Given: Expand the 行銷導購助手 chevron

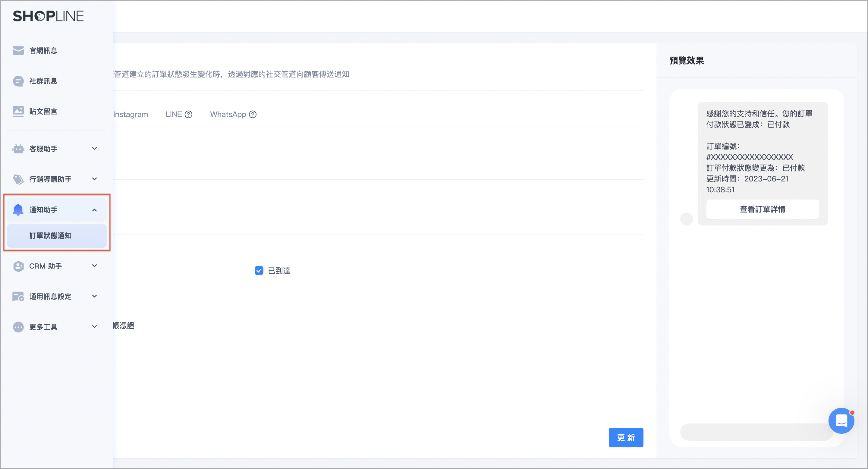Looking at the screenshot, I should (x=95, y=179).
